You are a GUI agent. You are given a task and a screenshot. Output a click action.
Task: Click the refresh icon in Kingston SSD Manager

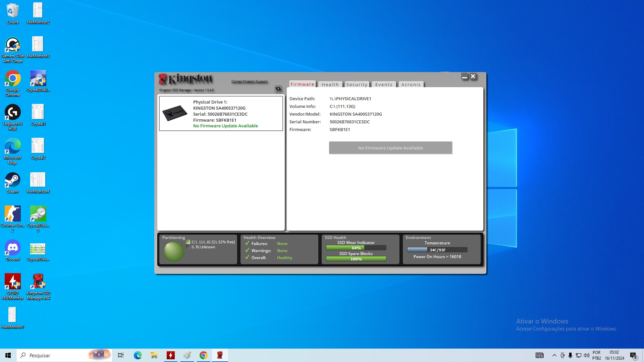[278, 89]
